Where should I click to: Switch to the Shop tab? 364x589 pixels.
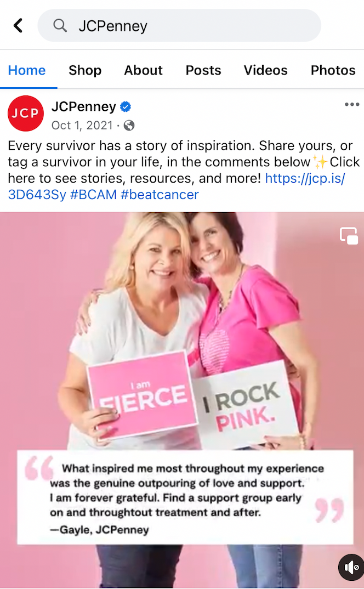click(x=85, y=70)
